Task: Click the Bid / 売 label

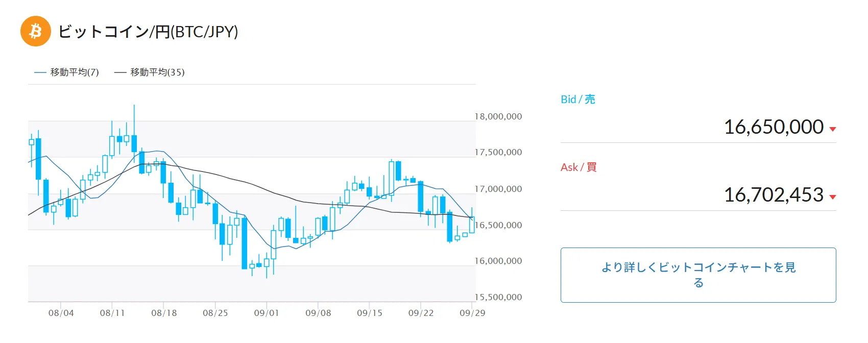Action: click(578, 100)
